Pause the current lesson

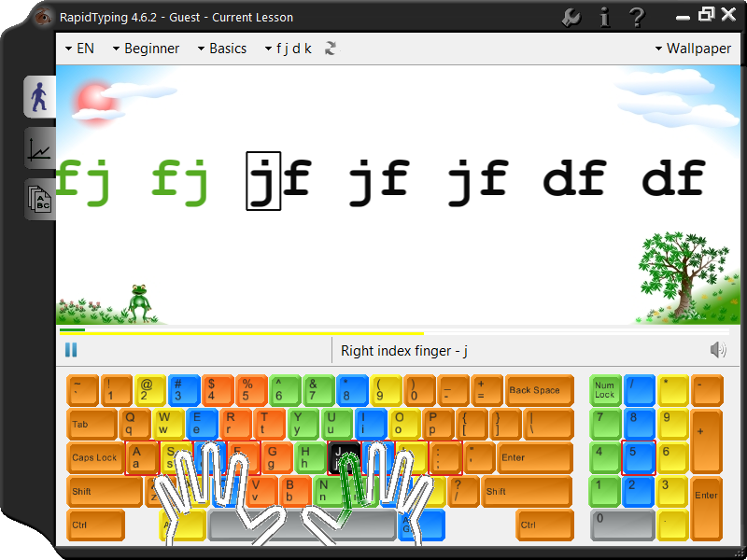71,349
